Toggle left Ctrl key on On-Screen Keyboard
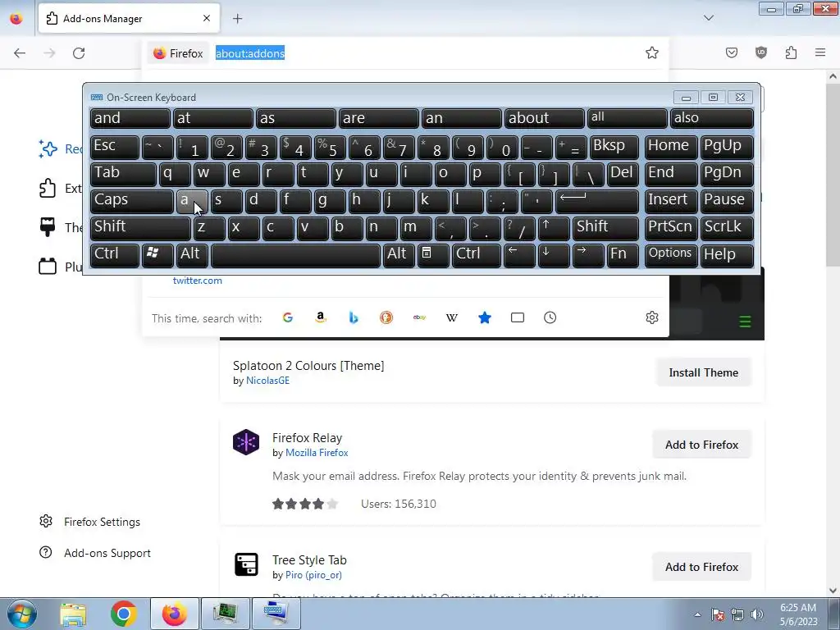Screen dimensions: 840x630 [115, 254]
